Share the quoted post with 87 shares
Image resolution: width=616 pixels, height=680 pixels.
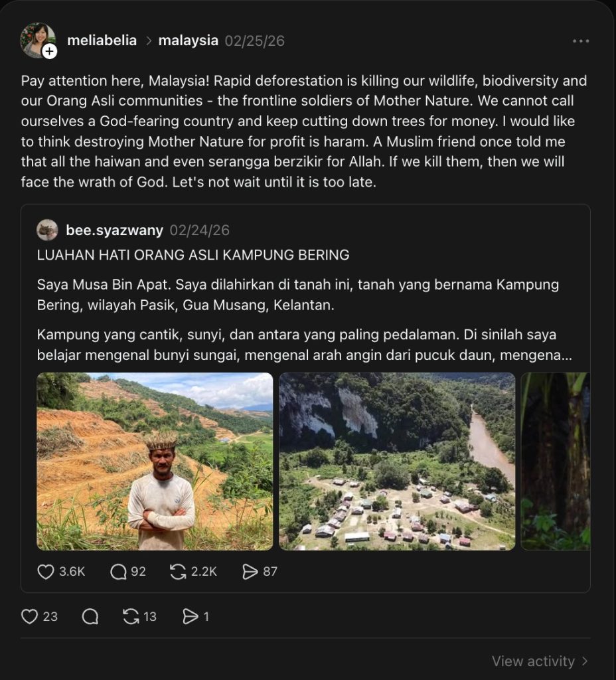(250, 572)
